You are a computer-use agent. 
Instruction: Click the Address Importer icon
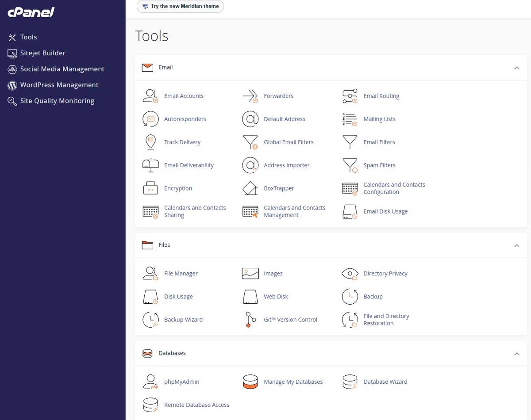(250, 165)
